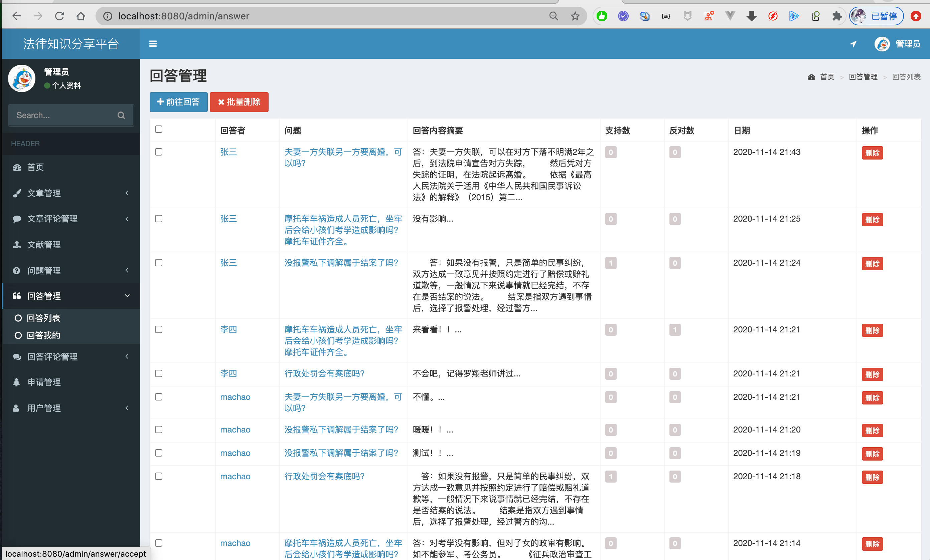Click the 前往回答 button
The width and height of the screenshot is (930, 560).
(178, 102)
